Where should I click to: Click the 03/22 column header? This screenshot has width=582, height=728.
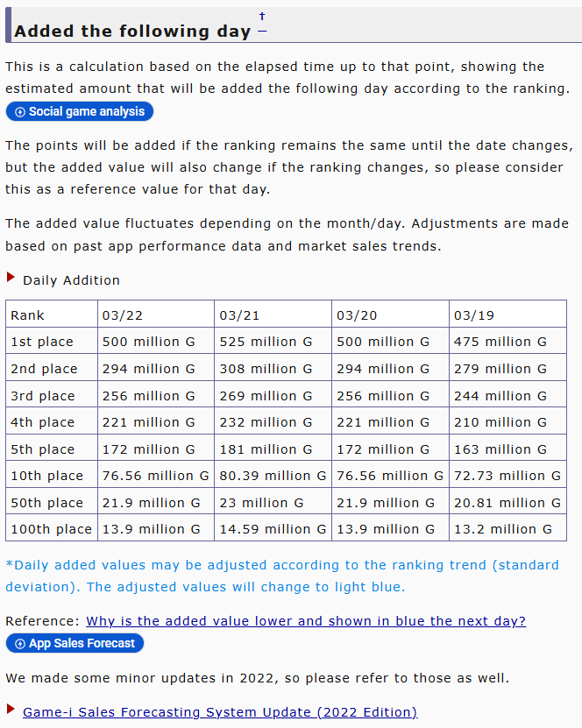156,315
